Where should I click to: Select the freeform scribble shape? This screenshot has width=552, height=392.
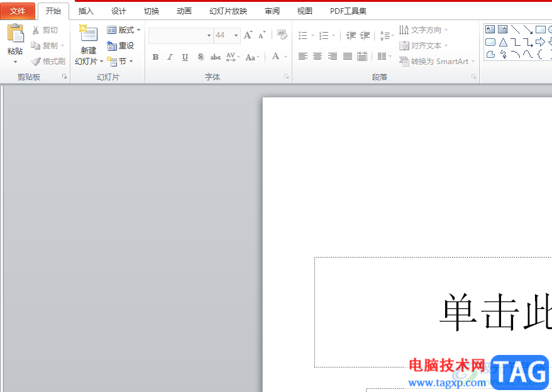(x=504, y=55)
